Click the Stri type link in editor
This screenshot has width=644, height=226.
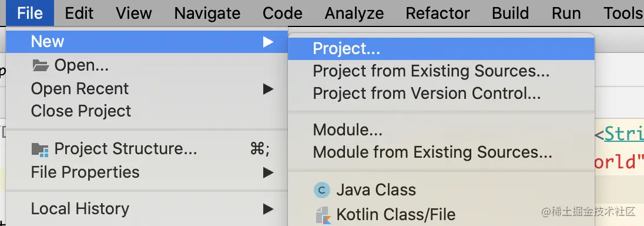[x=624, y=134]
